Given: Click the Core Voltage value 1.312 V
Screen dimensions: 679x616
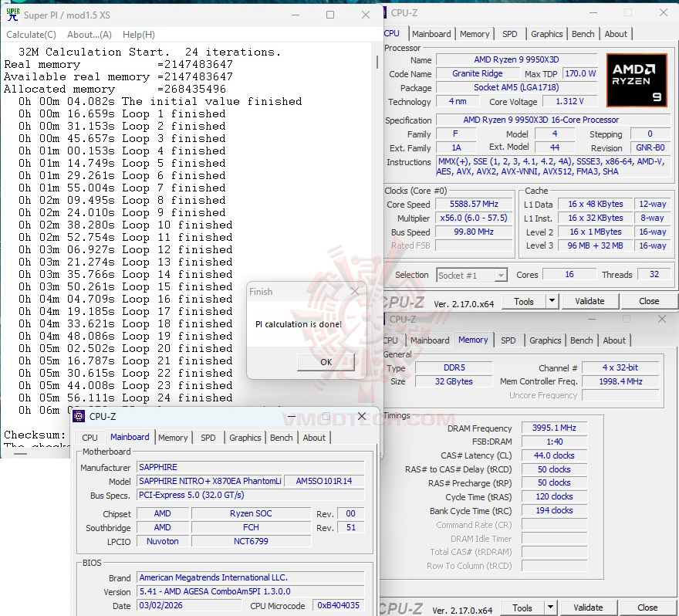Looking at the screenshot, I should (570, 101).
